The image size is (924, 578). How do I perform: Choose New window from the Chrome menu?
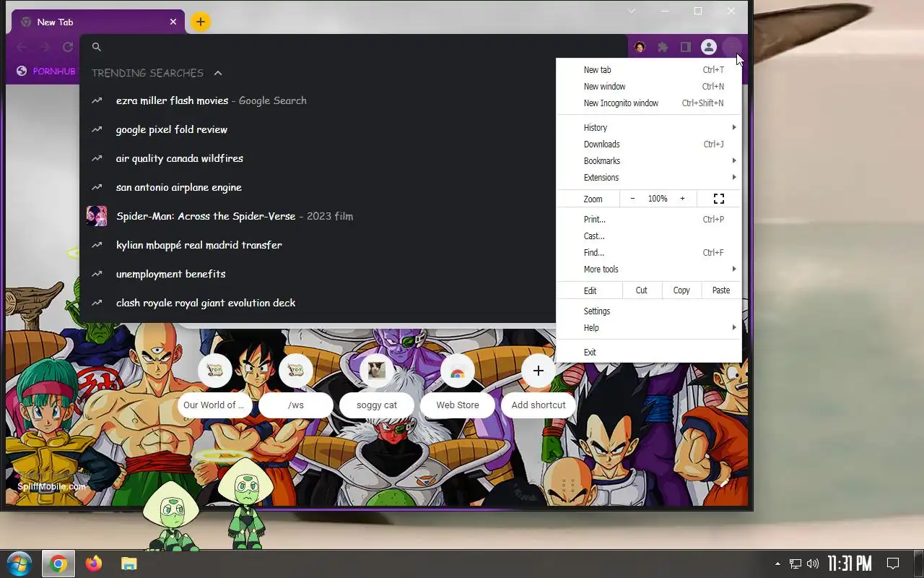pos(649,87)
